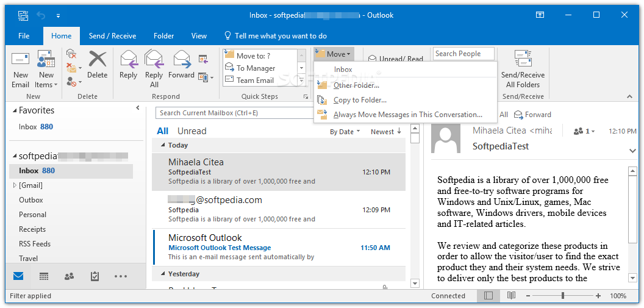
Task: Show All messages filter
Action: click(163, 131)
